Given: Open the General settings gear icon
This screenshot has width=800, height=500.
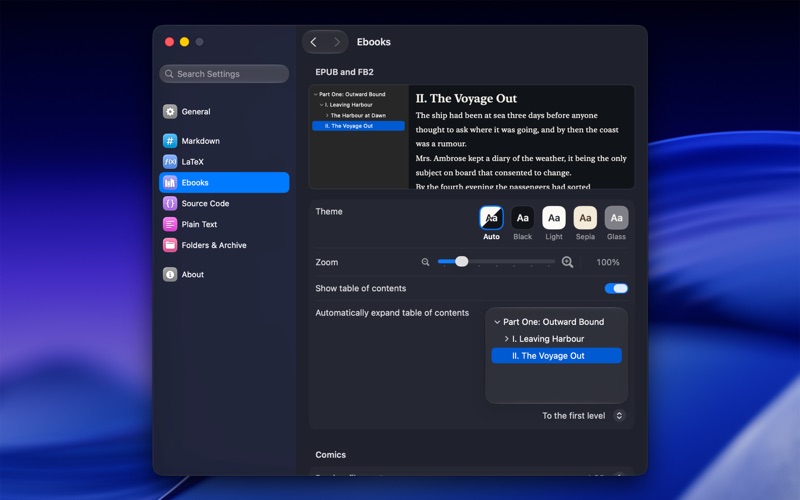Looking at the screenshot, I should point(170,112).
